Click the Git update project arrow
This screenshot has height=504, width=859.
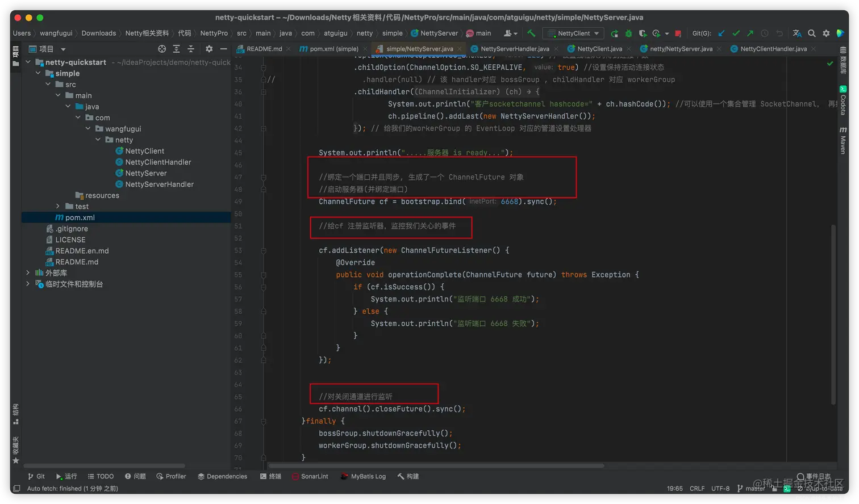(722, 33)
